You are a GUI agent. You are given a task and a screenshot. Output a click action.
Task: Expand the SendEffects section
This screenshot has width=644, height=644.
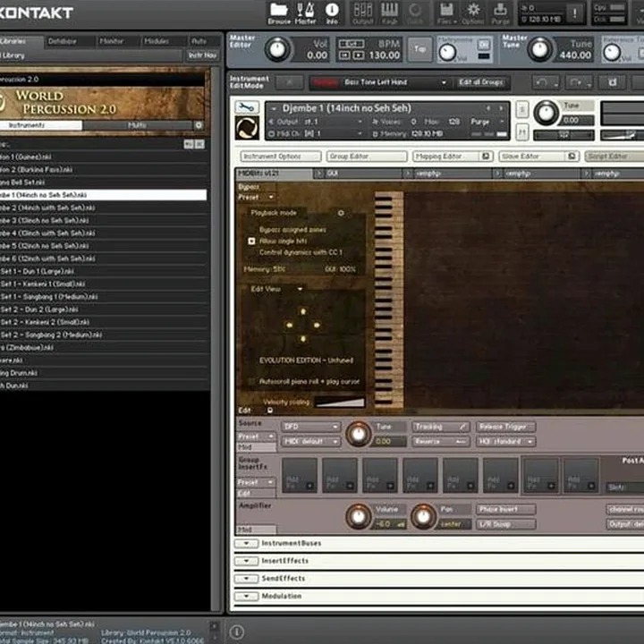tap(247, 579)
